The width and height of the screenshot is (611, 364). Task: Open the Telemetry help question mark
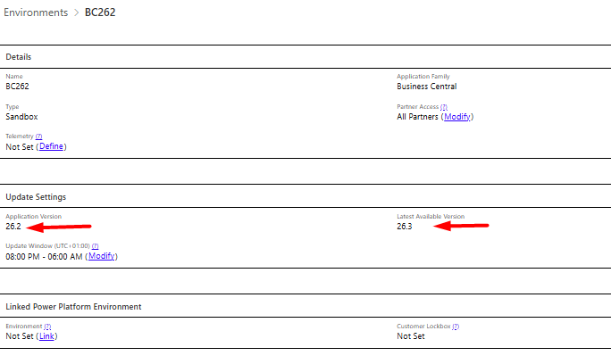click(x=38, y=136)
